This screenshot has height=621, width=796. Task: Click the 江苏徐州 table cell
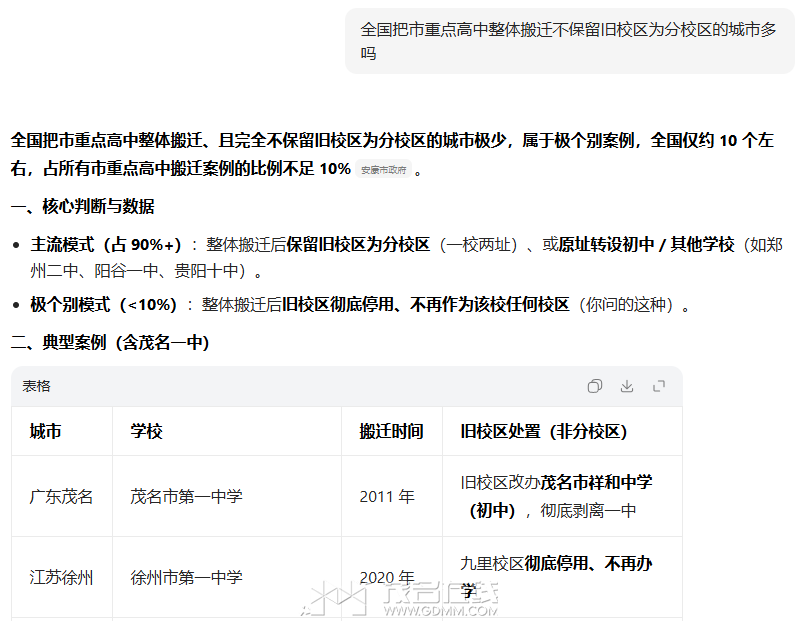pyautogui.click(x=61, y=577)
